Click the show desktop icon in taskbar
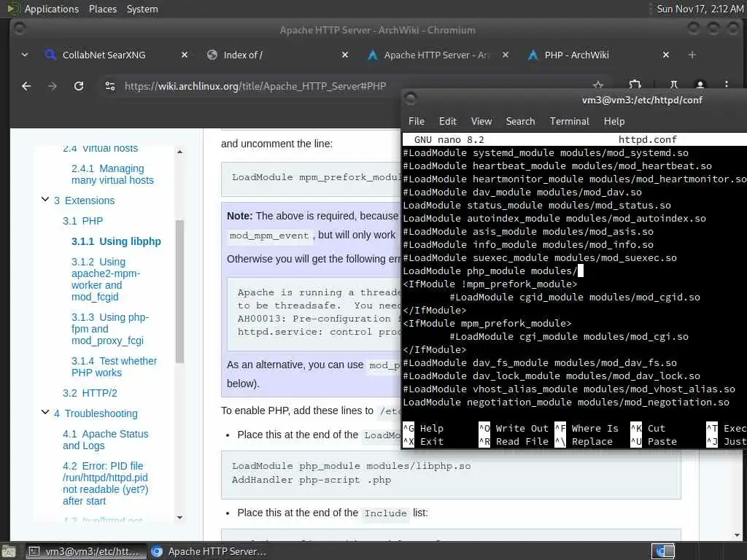This screenshot has height=560, width=747. (x=9, y=551)
